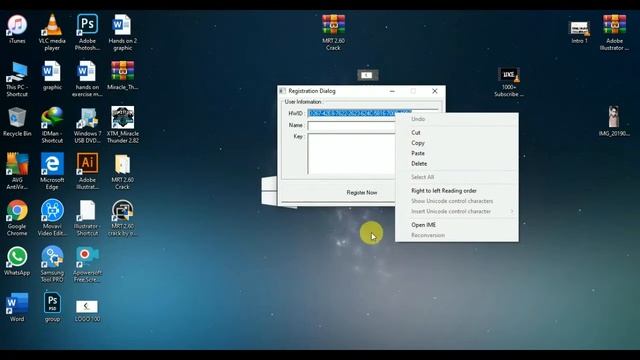
Task: Select the LOGO 100 image icon
Action: pos(87,307)
